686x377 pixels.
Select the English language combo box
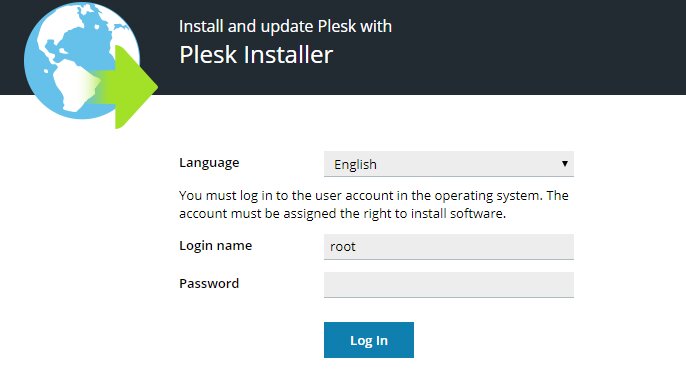(448, 164)
